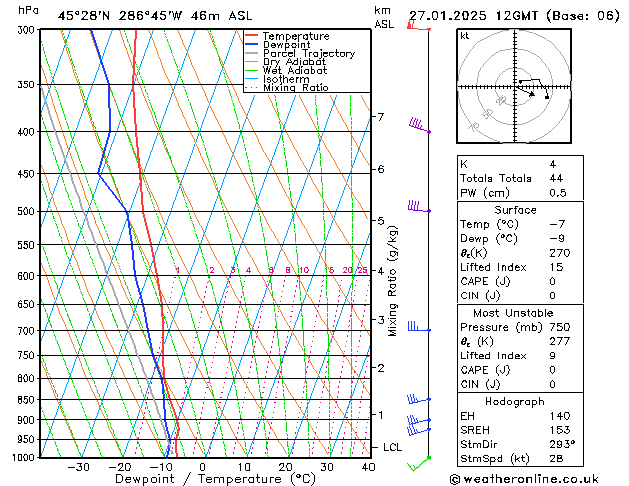Click the Surface θε(K) value 270

click(x=560, y=253)
